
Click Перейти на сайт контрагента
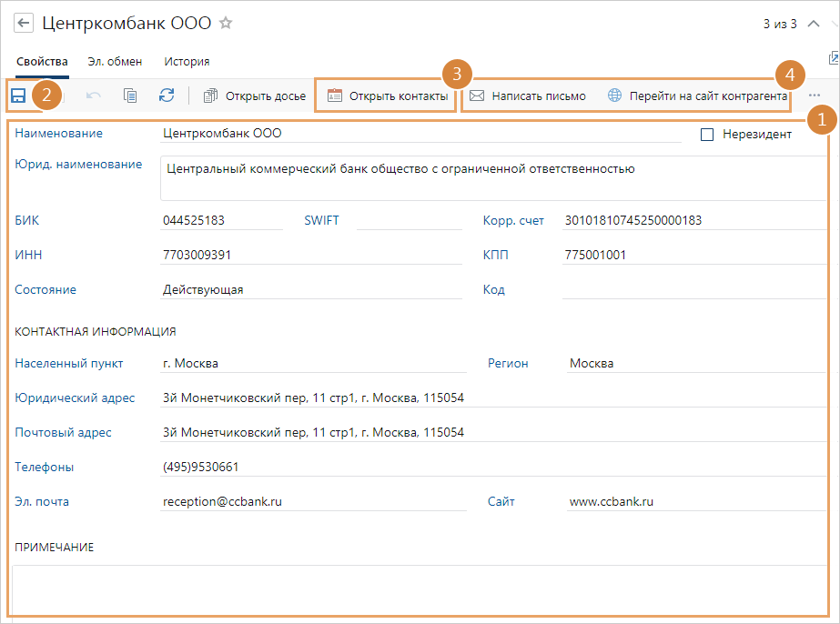point(697,96)
